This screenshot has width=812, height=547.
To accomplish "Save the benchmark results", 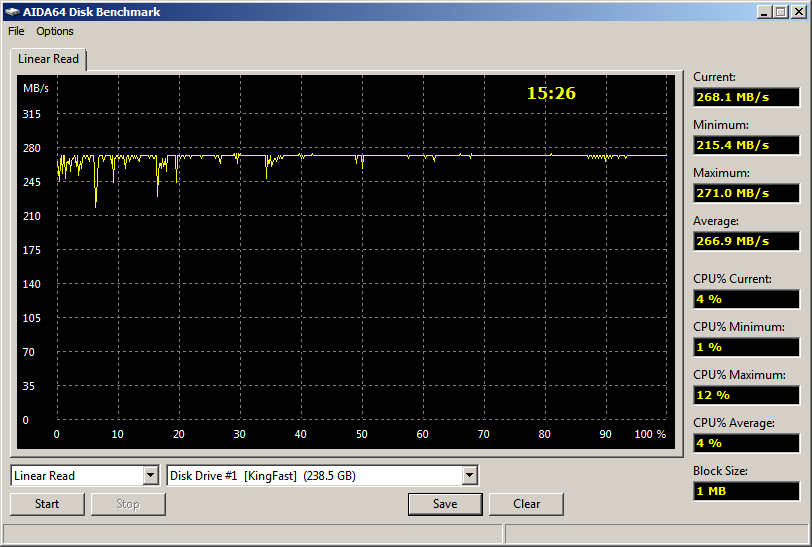I will [x=445, y=504].
